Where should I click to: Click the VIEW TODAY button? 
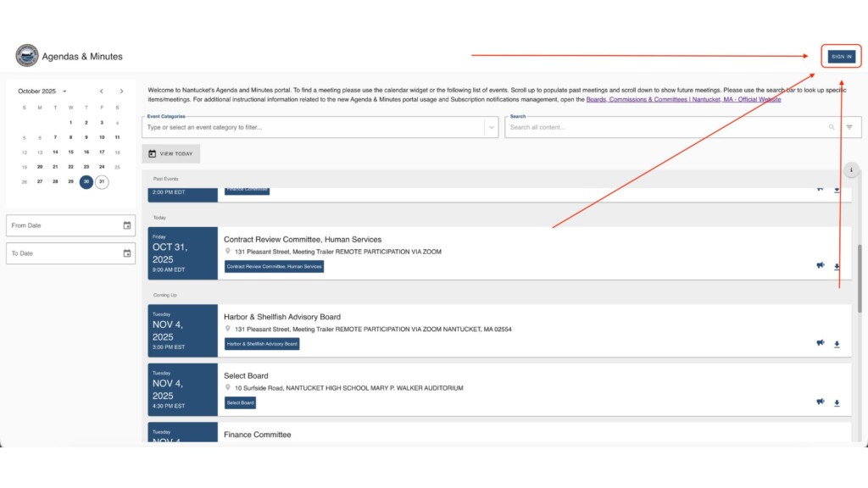pyautogui.click(x=171, y=153)
